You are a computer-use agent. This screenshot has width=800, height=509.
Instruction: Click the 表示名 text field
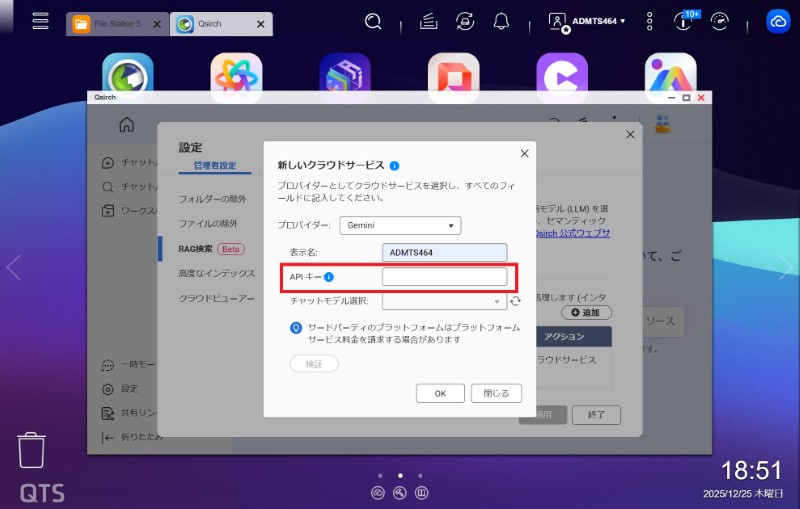pos(444,253)
